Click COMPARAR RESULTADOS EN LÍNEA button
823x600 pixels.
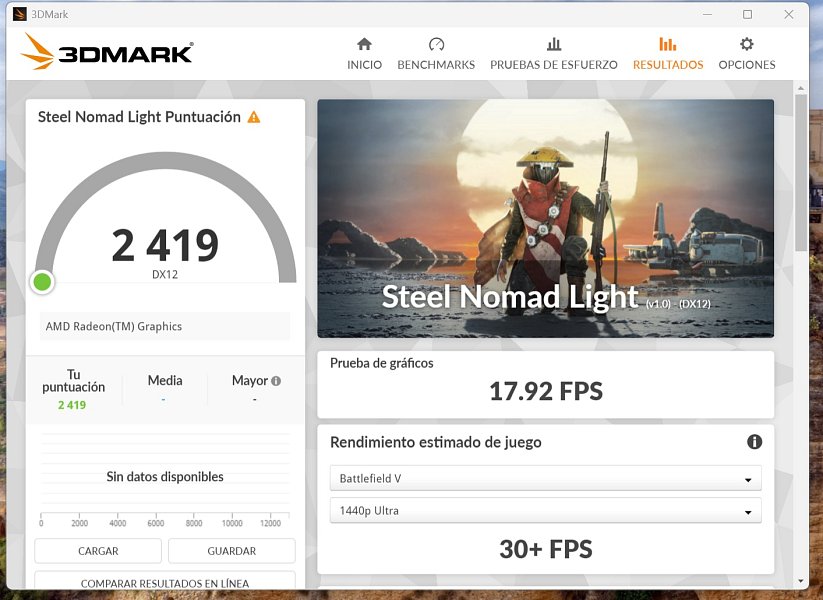click(x=165, y=581)
